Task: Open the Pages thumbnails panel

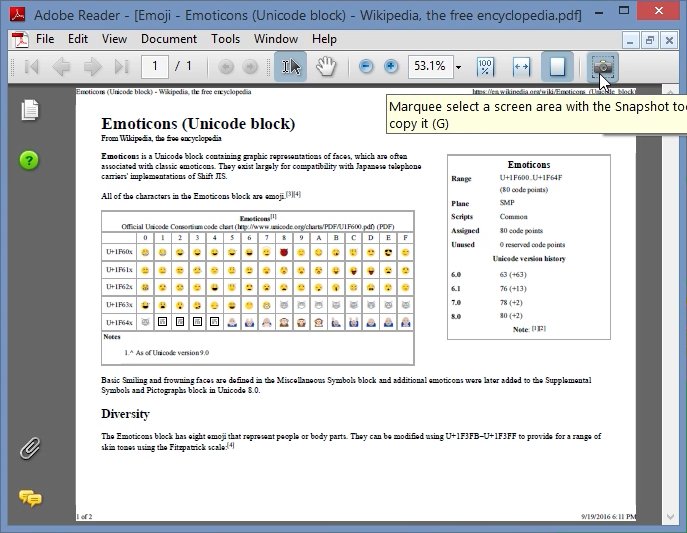Action: 29,110
